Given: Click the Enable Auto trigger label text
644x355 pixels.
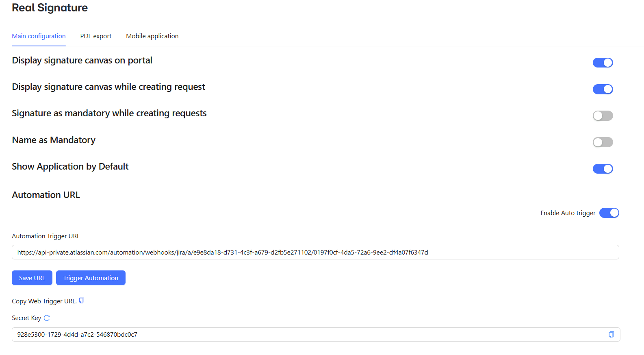Looking at the screenshot, I should tap(568, 213).
